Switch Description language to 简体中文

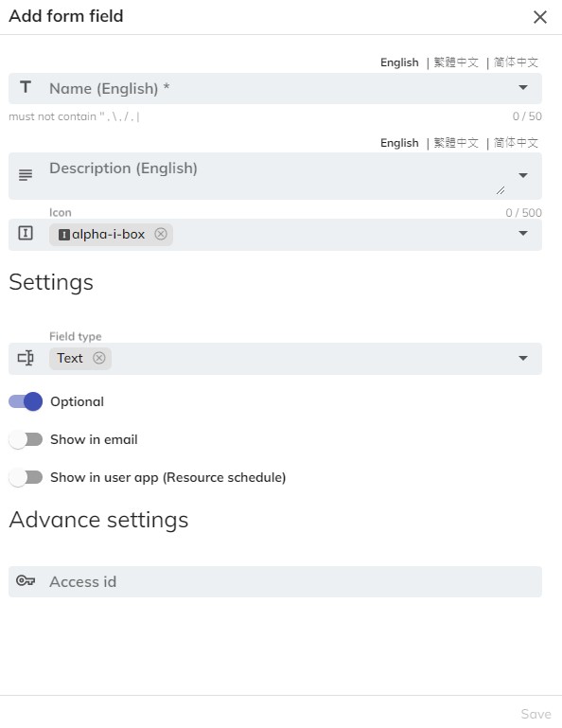[516, 143]
